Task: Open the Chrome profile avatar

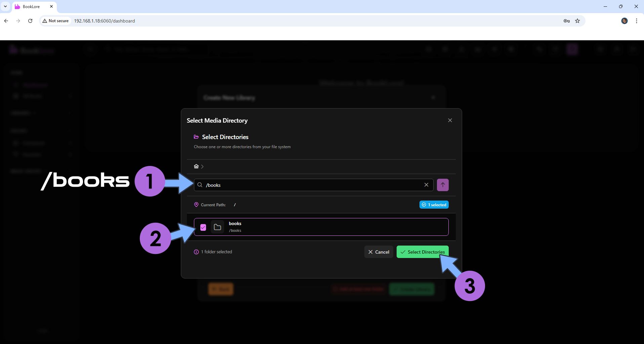Action: click(624, 21)
